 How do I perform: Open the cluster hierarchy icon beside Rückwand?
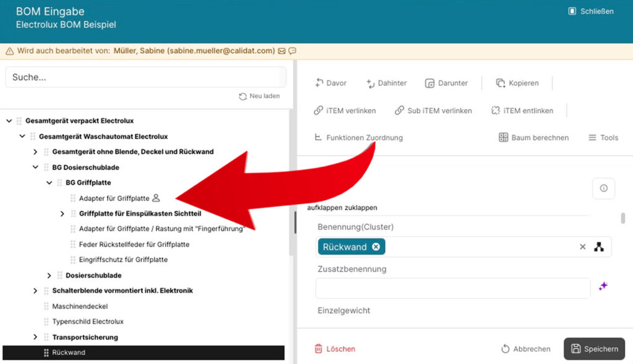point(599,247)
